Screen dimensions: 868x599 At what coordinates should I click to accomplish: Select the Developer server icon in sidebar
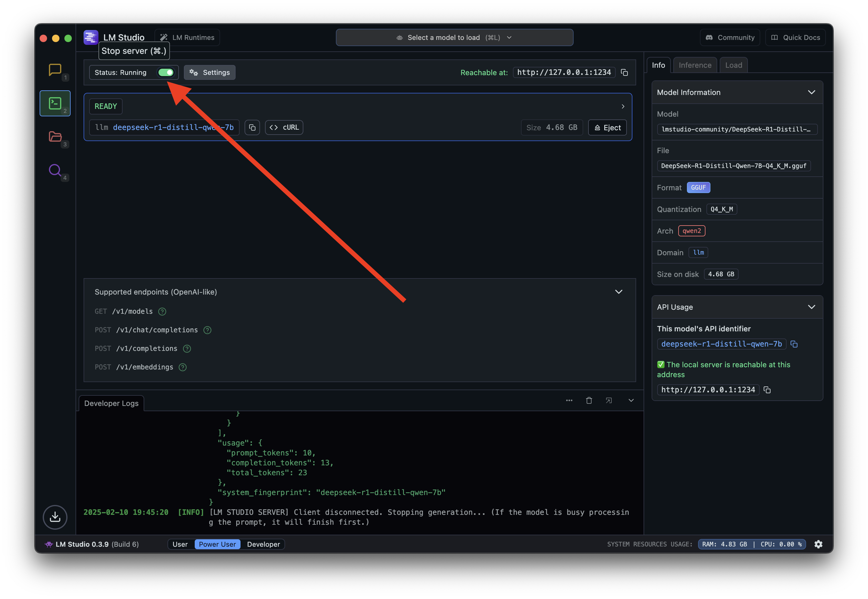pos(55,103)
